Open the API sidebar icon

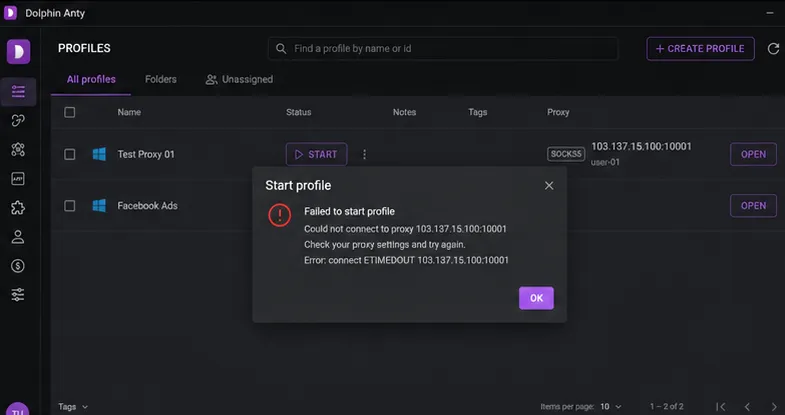click(18, 179)
